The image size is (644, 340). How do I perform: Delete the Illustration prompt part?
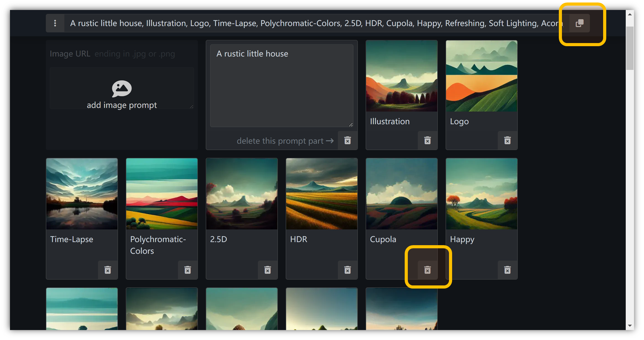tap(427, 140)
